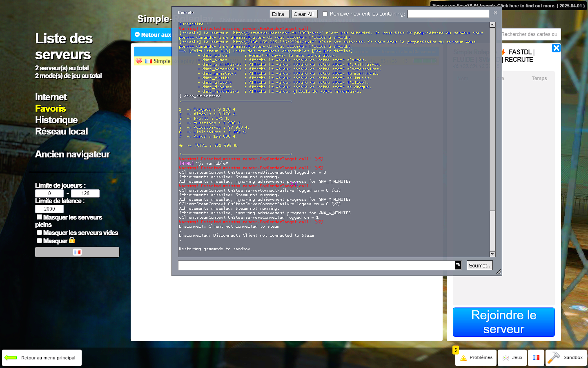Click console scrollbar up arrow
This screenshot has height=368, width=588.
coord(492,25)
